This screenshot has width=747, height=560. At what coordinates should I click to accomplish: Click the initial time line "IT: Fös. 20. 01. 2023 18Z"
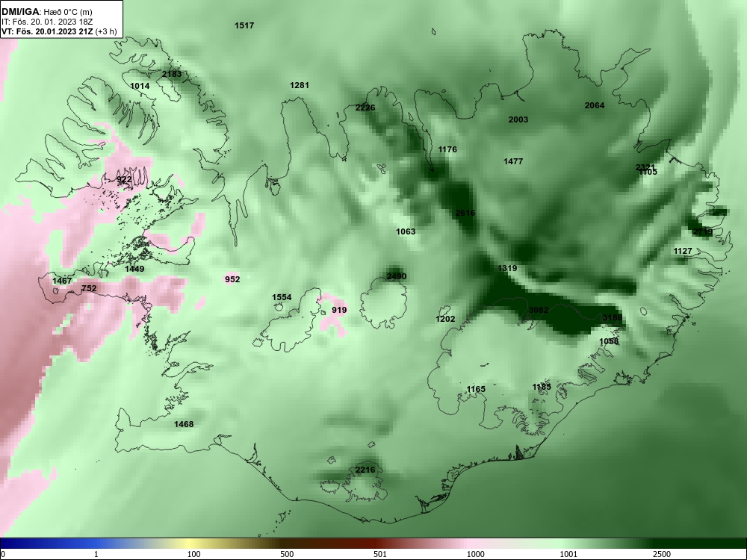tap(47, 22)
